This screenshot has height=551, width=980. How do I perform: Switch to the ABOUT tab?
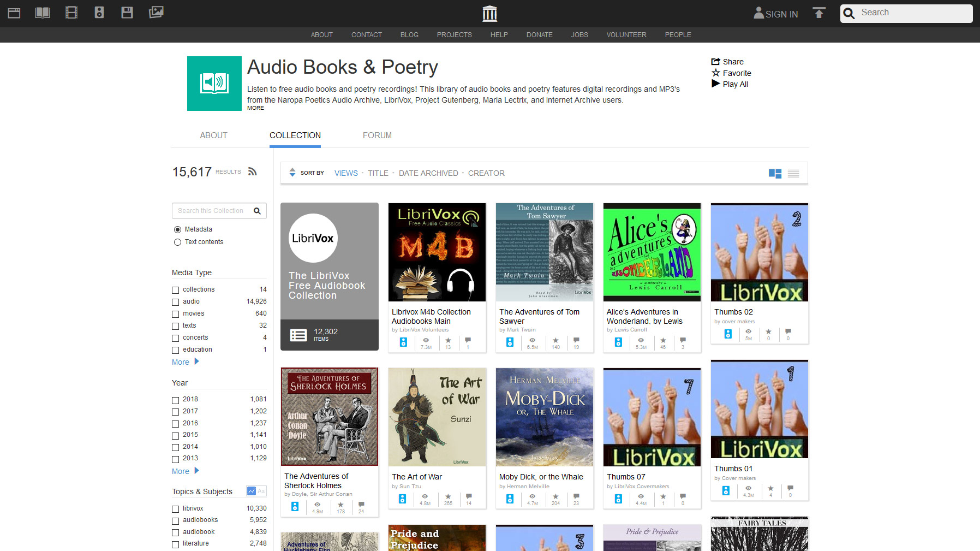point(213,135)
